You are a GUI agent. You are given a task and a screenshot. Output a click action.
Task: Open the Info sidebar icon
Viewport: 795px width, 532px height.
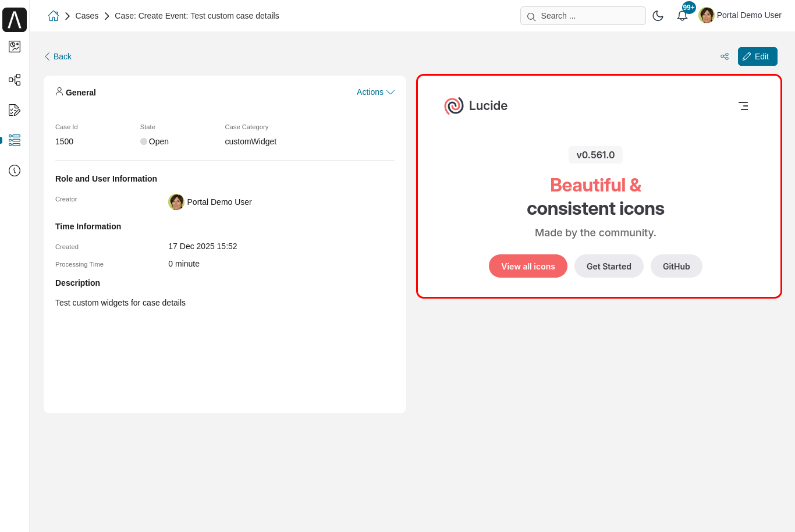[x=15, y=171]
